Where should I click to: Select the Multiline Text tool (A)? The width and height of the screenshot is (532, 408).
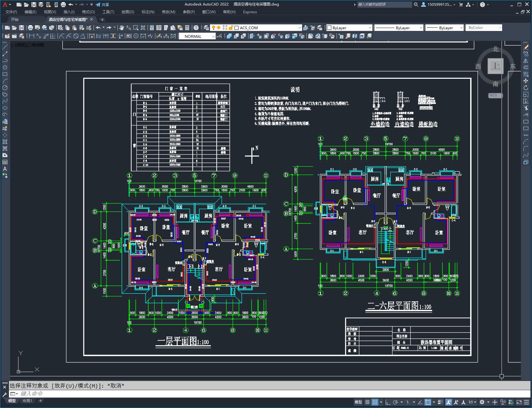(5, 169)
